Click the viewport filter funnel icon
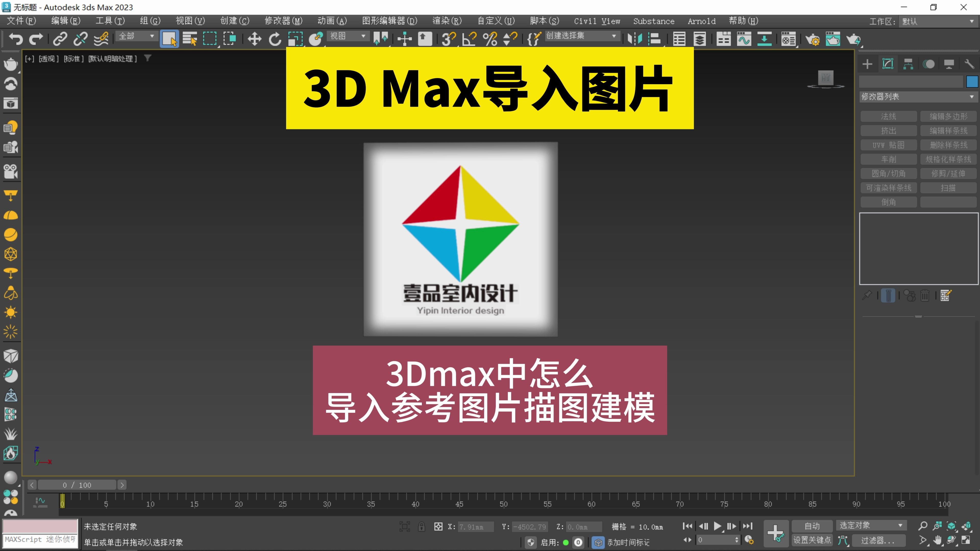The height and width of the screenshot is (551, 980). 148,58
